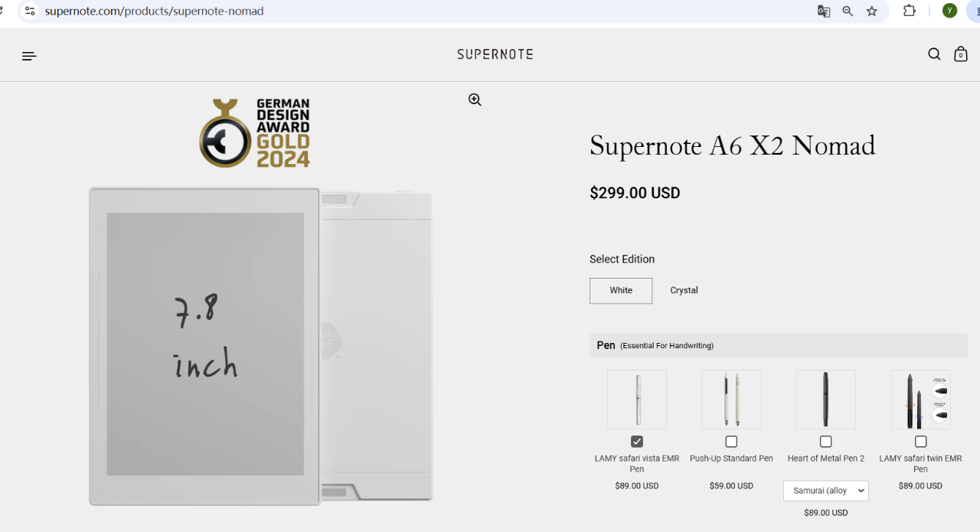
Task: Check the Heart of Metal Pen 2 checkbox
Action: click(825, 442)
